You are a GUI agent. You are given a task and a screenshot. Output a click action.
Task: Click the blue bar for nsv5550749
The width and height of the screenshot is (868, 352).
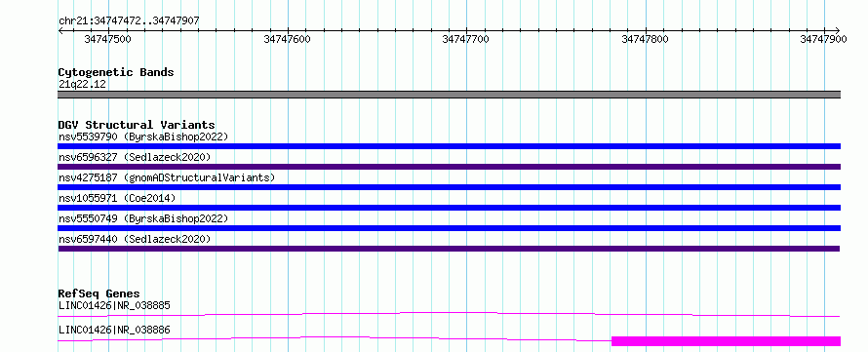449,228
